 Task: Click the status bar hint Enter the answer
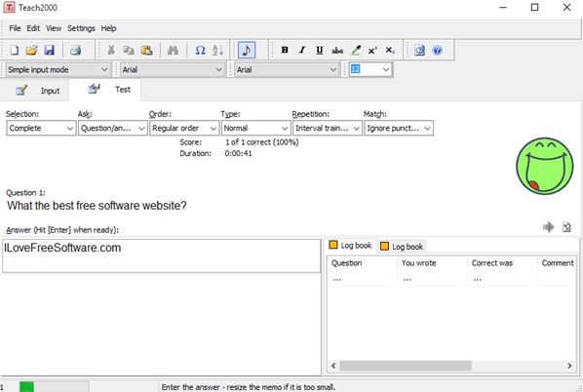(249, 387)
